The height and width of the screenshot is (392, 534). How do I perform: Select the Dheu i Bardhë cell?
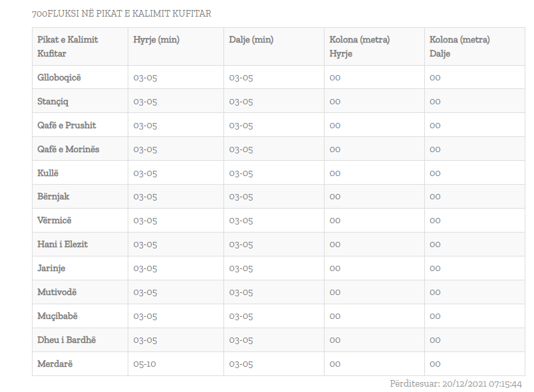[x=67, y=340]
